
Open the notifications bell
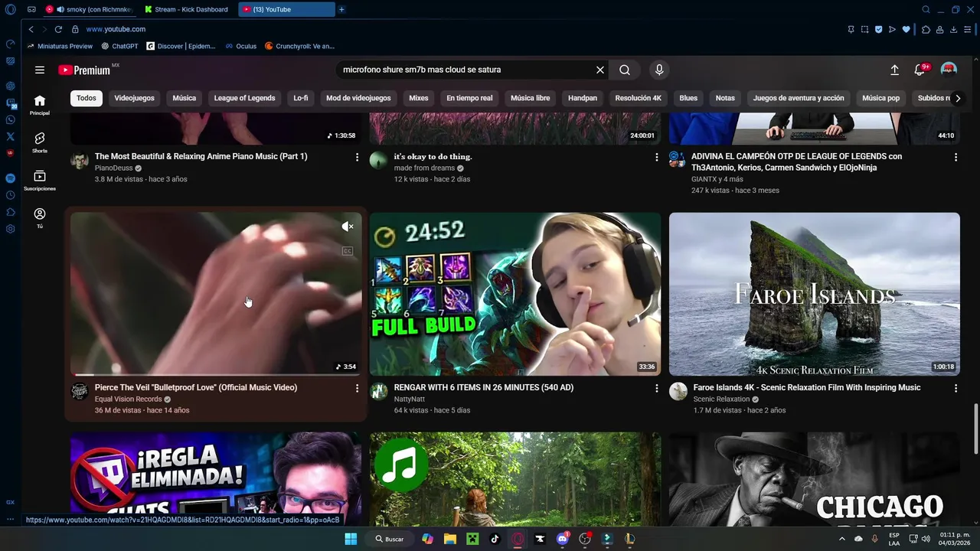tap(920, 70)
